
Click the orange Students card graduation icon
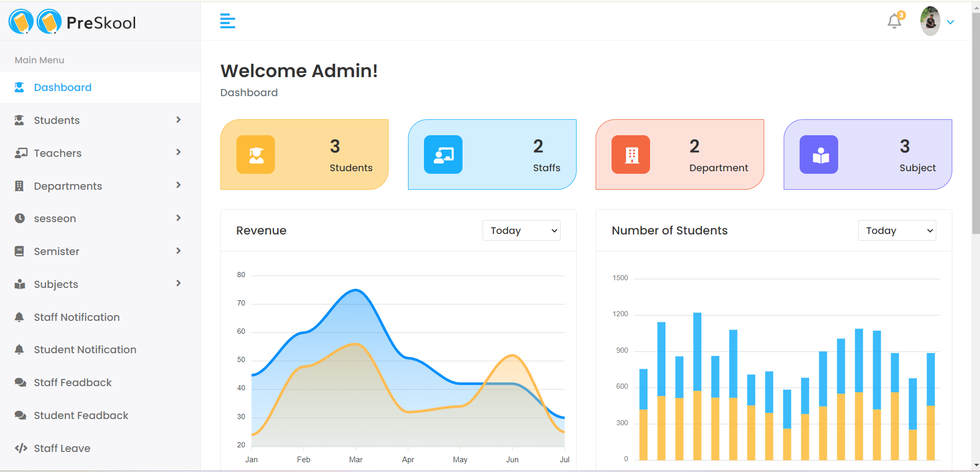[x=255, y=154]
